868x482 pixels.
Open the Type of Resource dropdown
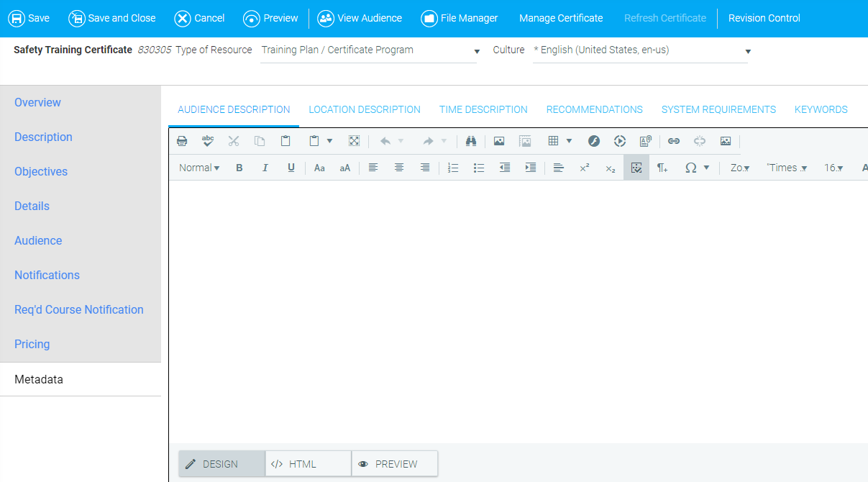click(368, 50)
